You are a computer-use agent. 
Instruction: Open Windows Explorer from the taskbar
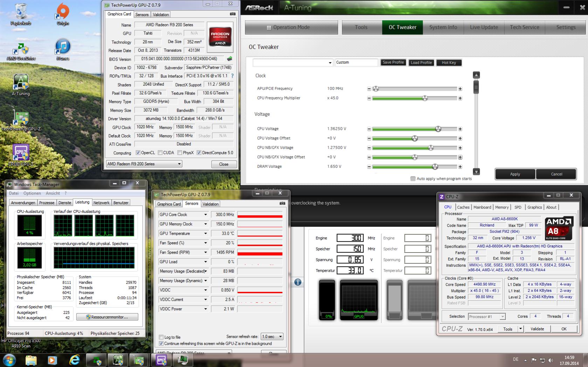31,360
